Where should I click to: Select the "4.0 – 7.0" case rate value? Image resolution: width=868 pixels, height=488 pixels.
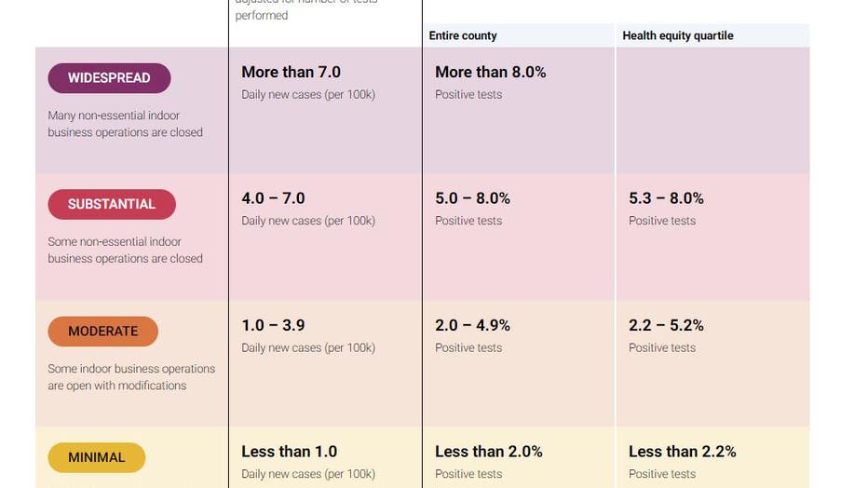(273, 198)
